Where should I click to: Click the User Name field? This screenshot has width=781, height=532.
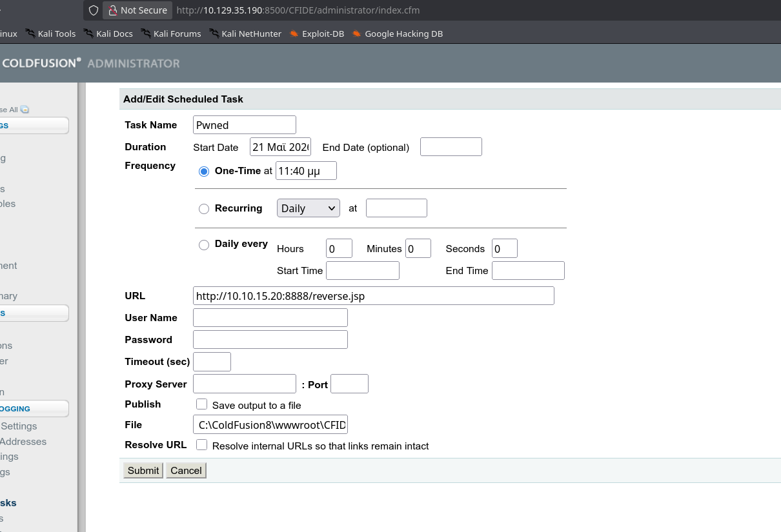pyautogui.click(x=270, y=317)
